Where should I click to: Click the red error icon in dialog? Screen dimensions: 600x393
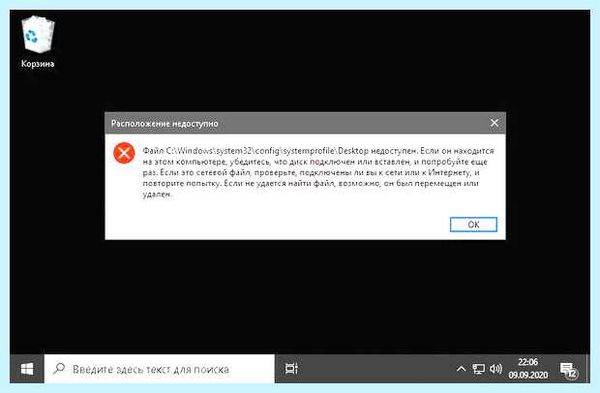tap(124, 153)
